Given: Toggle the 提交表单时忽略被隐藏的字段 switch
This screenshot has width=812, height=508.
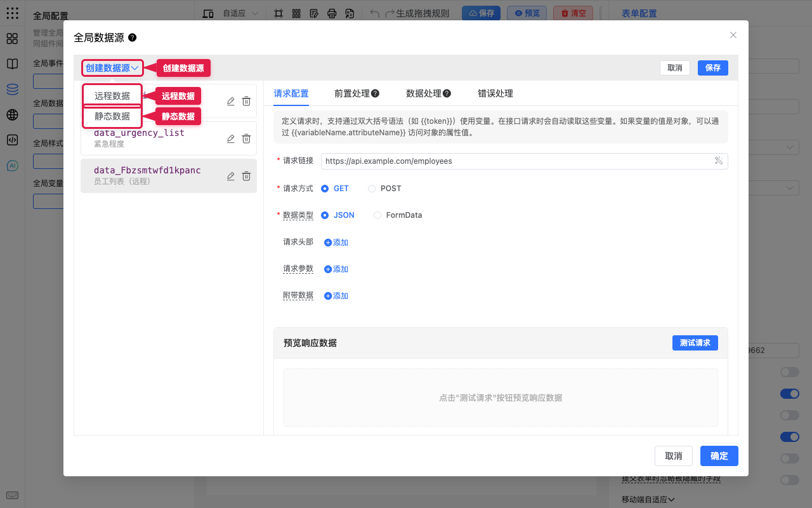Looking at the screenshot, I should [x=789, y=479].
